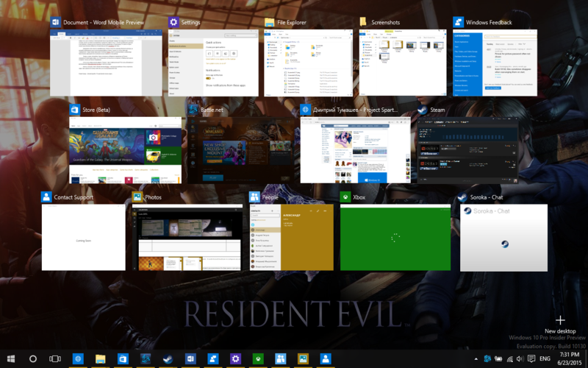Click the 'Contact Support' title text

point(73,197)
